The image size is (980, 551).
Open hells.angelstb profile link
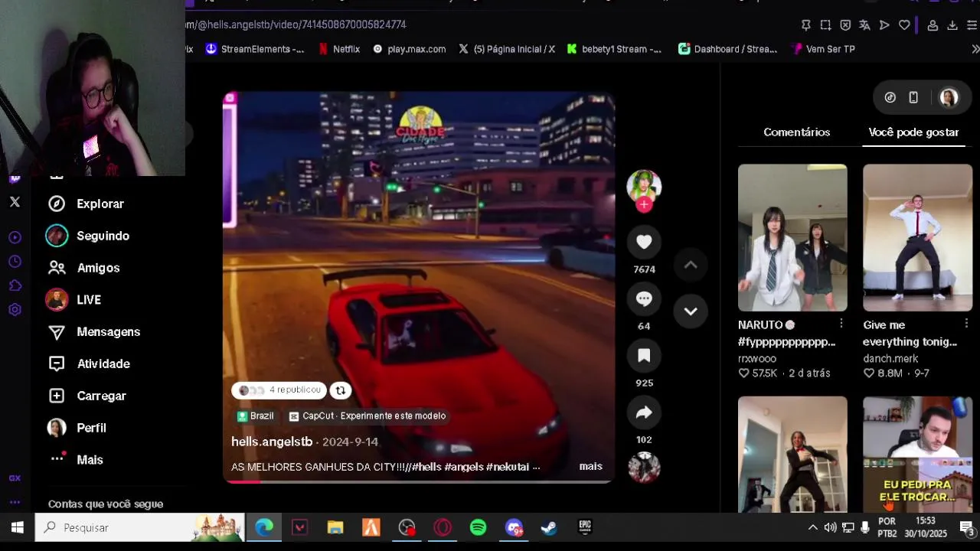tap(272, 442)
